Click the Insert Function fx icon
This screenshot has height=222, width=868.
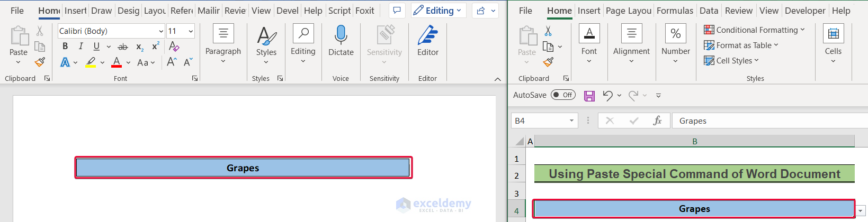point(657,121)
